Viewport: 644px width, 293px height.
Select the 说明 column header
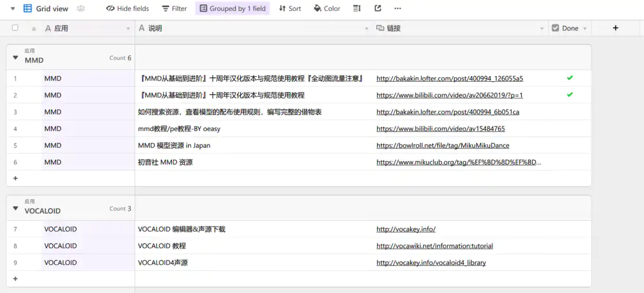254,28
